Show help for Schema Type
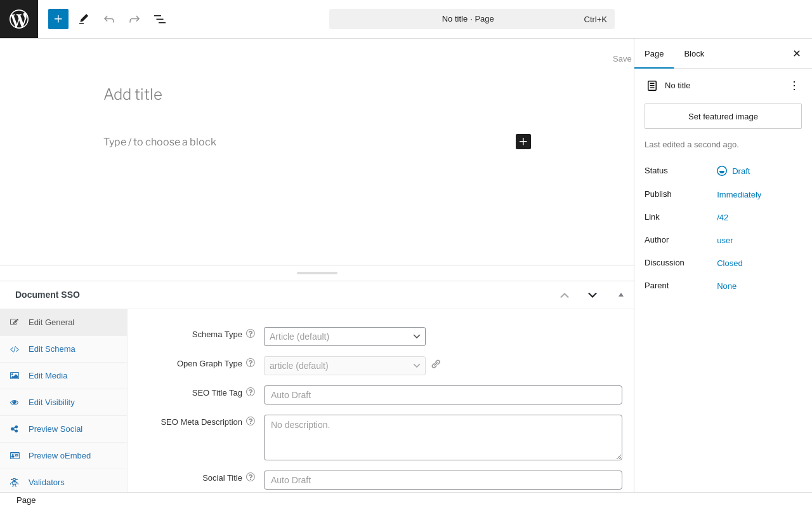 click(x=251, y=333)
